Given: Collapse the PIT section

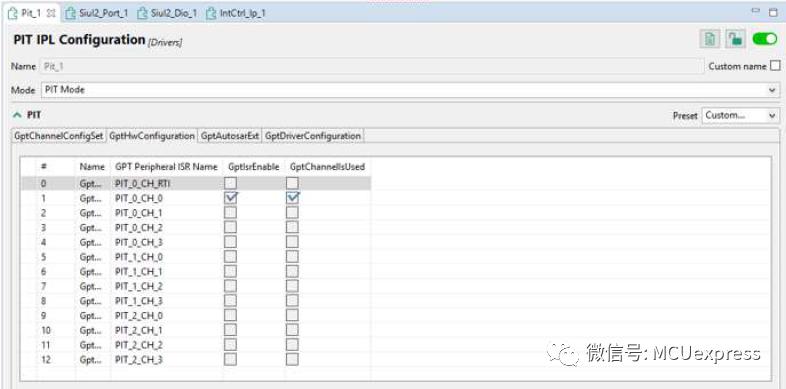Looking at the screenshot, I should click(x=18, y=115).
